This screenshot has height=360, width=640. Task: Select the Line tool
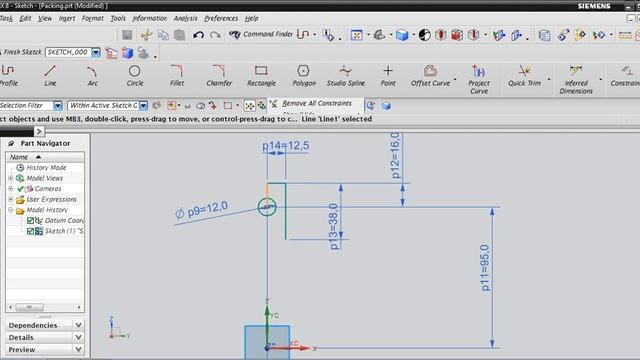coord(50,76)
